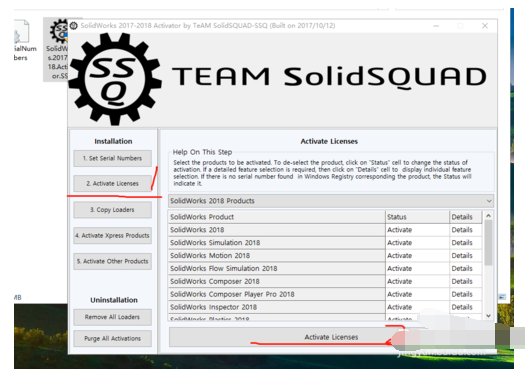Select SolidWorks Simulation 2018 product name

(277, 243)
